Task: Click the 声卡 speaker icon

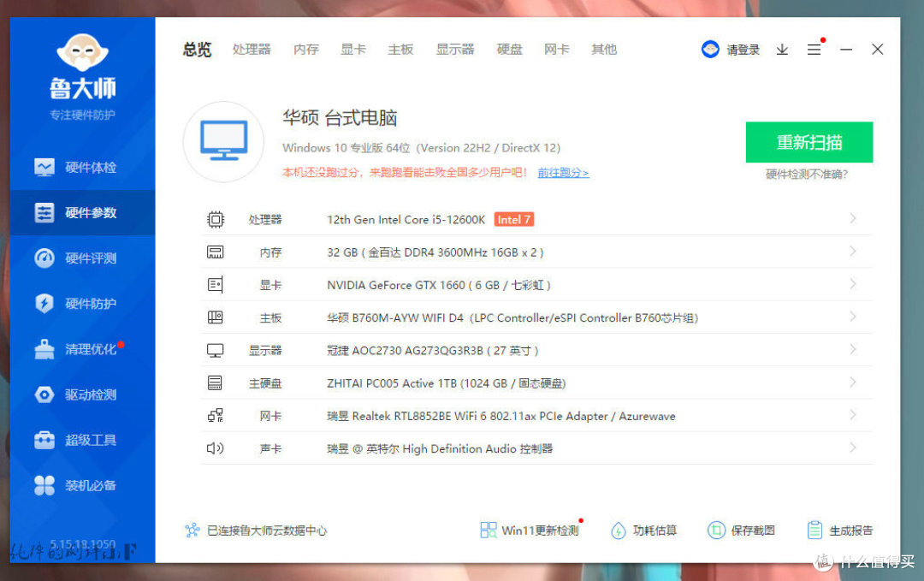Action: coord(215,448)
